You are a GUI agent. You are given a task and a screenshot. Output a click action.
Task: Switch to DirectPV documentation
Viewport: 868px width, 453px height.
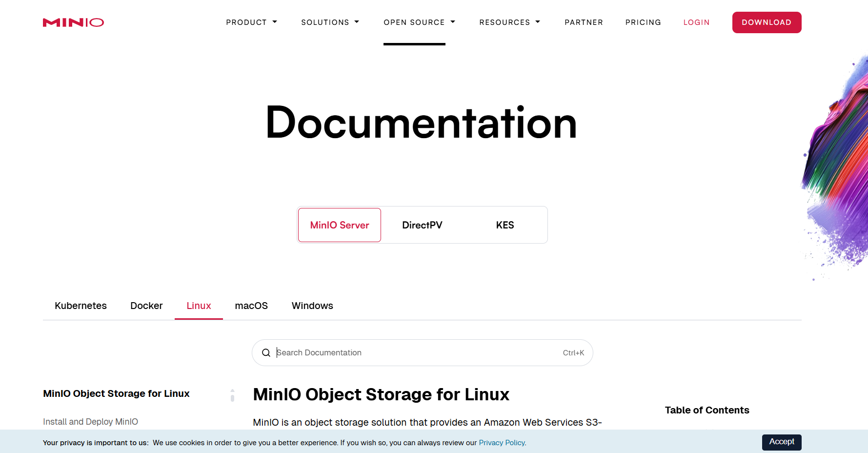pyautogui.click(x=422, y=225)
